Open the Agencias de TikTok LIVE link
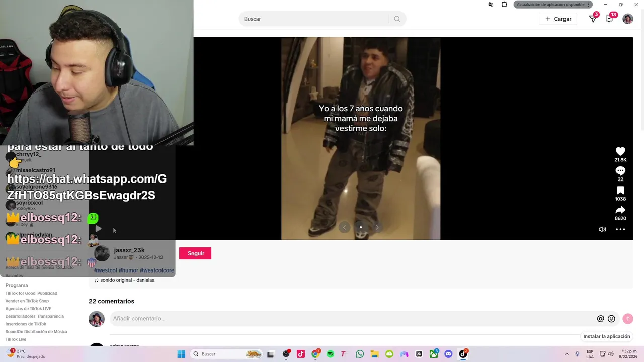 coord(28,309)
